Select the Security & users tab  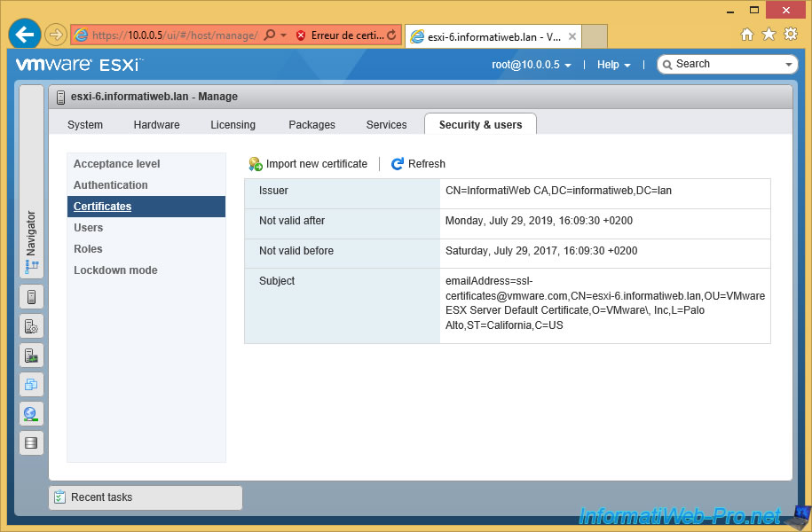[481, 125]
